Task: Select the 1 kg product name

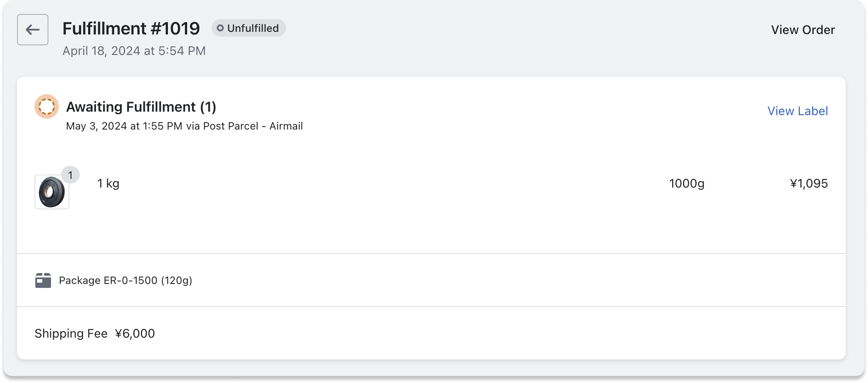Action: [108, 183]
